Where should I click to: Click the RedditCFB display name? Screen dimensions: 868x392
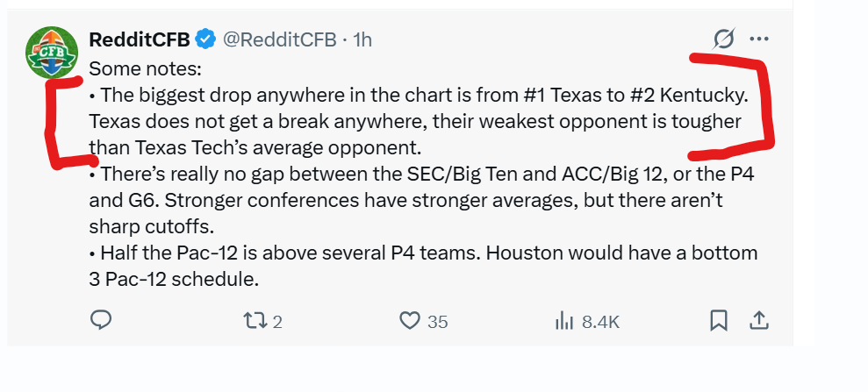coord(140,39)
